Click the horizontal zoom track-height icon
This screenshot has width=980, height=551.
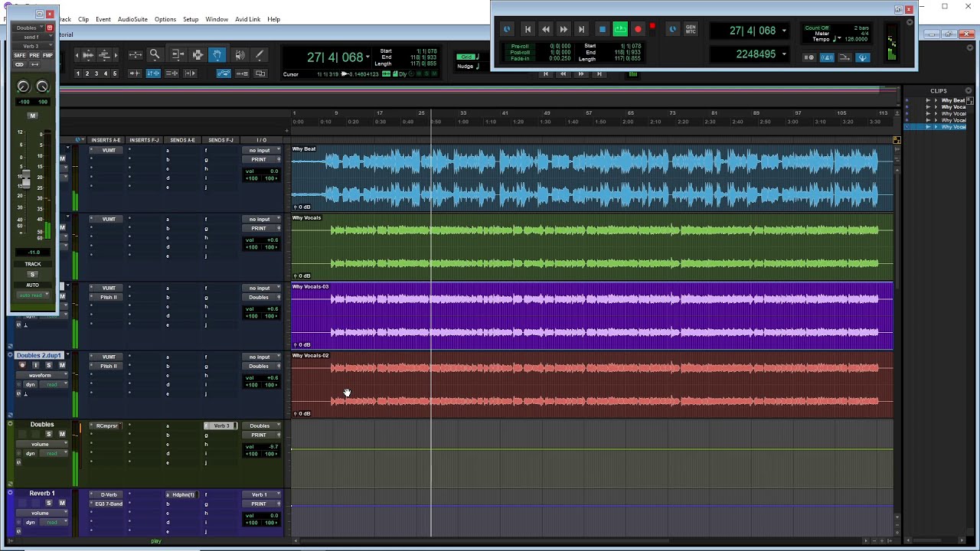pyautogui.click(x=135, y=54)
